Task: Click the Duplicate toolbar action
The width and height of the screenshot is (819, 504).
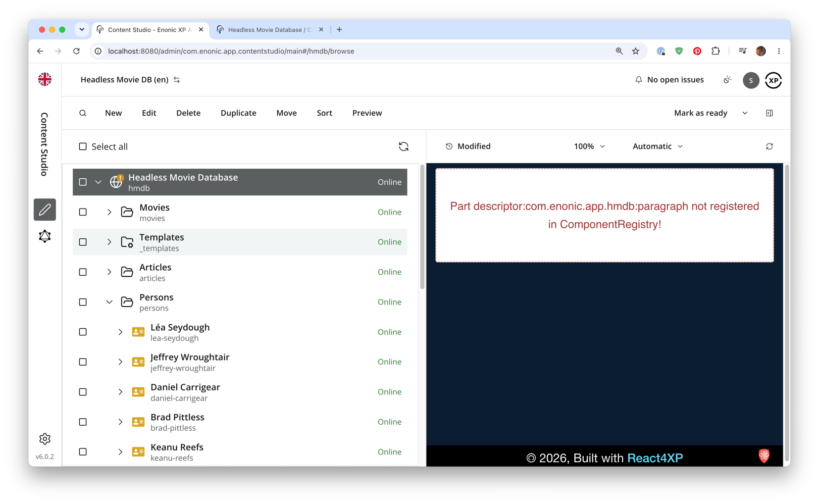Action: tap(238, 113)
